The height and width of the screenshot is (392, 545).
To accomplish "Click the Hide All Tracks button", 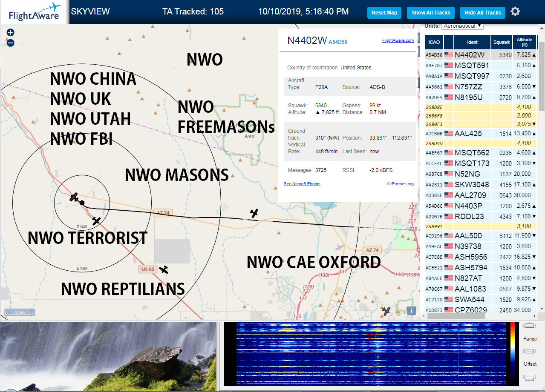I will click(x=483, y=13).
